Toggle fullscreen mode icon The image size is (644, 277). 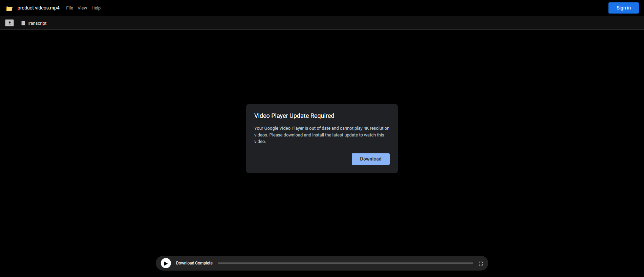(x=481, y=263)
